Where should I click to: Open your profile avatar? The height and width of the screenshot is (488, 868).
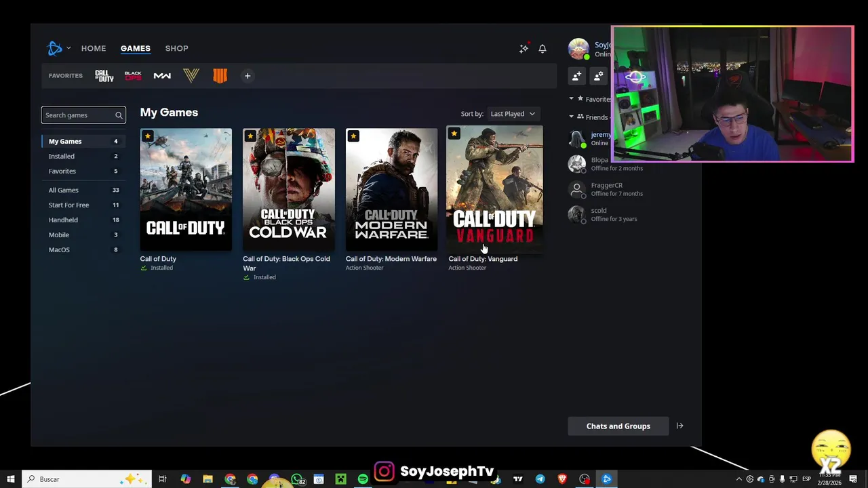[578, 49]
